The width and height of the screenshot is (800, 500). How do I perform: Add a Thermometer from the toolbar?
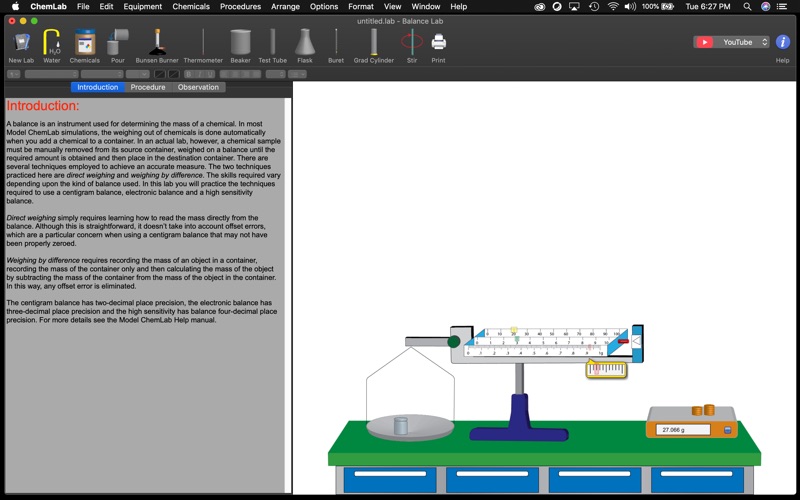tap(203, 46)
